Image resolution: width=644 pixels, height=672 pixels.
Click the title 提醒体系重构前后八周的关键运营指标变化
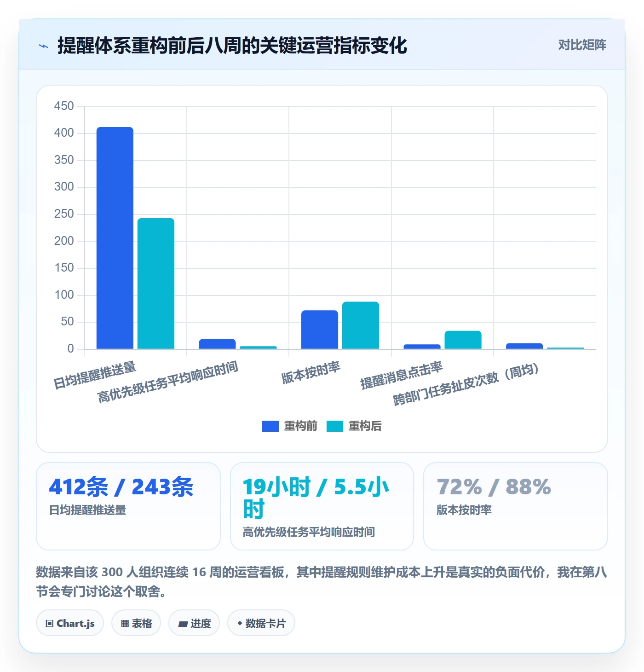(232, 46)
